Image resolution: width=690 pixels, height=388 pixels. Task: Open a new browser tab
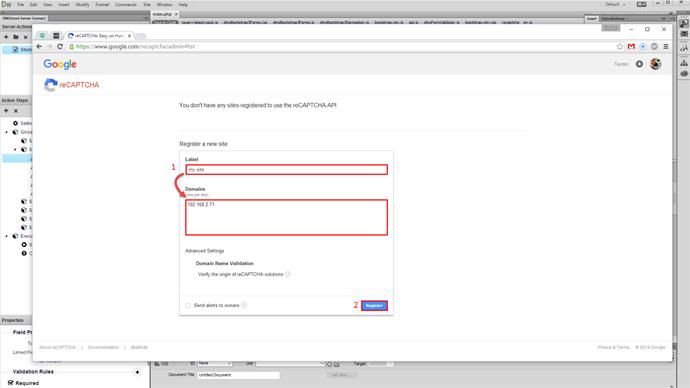[141, 36]
